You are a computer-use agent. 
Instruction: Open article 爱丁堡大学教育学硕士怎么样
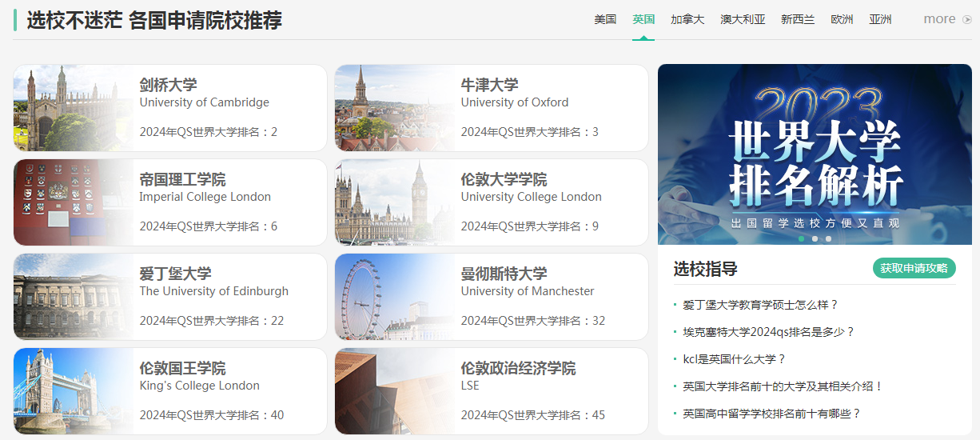pyautogui.click(x=760, y=305)
